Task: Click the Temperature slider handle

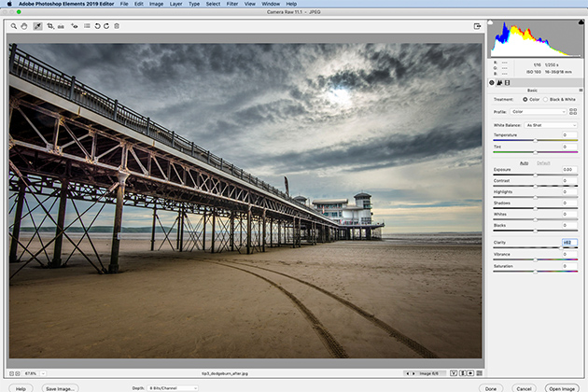Action: (x=536, y=141)
